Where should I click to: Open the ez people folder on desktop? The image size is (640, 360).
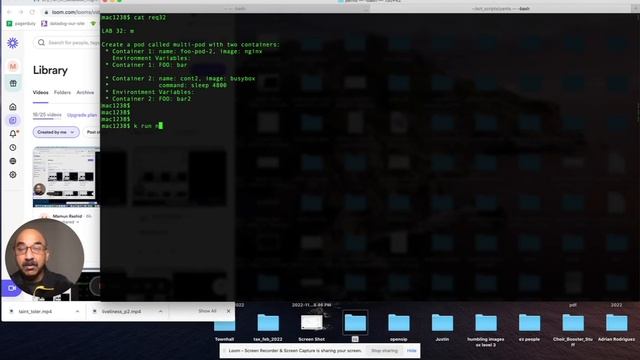529,328
